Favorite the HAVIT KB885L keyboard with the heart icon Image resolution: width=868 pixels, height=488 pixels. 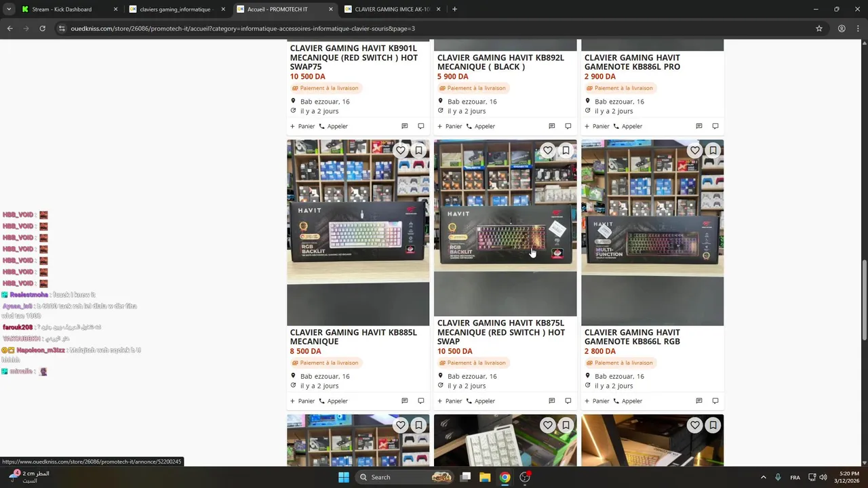401,150
